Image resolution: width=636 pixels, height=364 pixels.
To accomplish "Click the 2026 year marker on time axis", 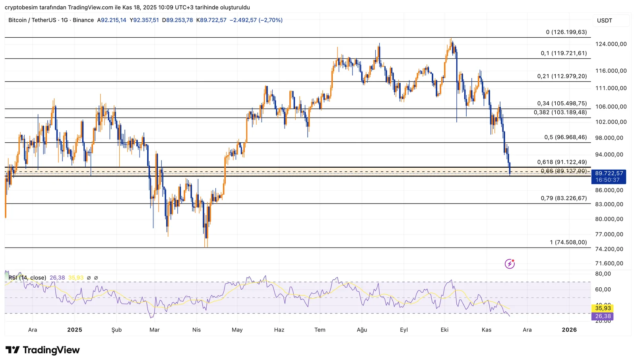I will pyautogui.click(x=569, y=330).
